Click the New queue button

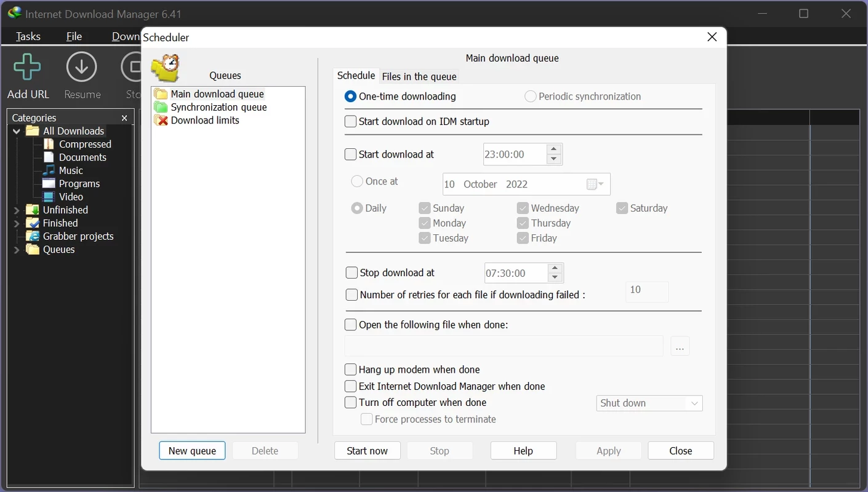point(192,451)
